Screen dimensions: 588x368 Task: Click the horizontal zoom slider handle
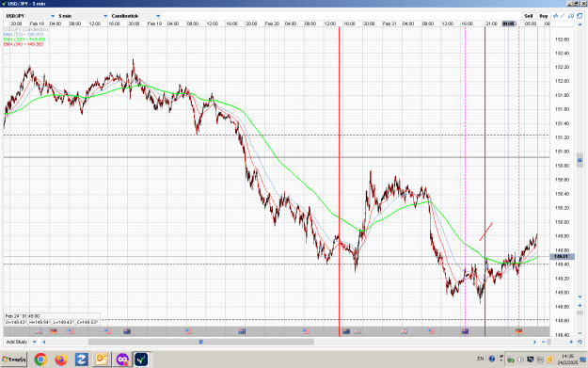pyautogui.click(x=549, y=342)
